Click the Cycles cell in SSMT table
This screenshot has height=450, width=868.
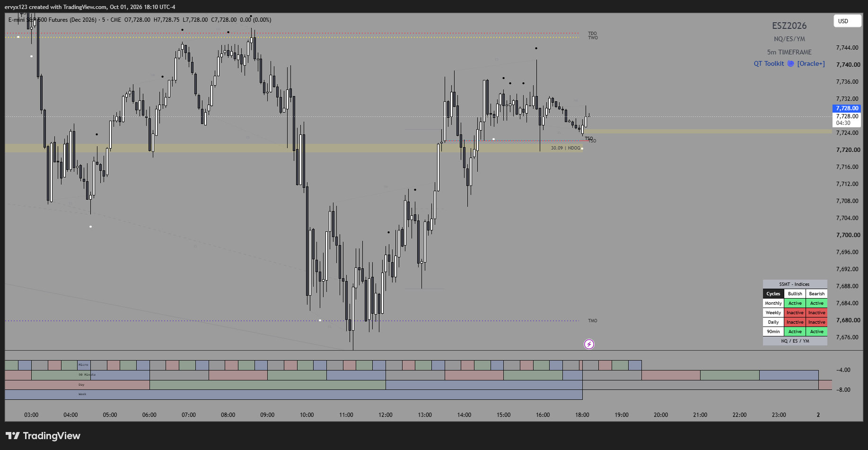click(x=773, y=294)
